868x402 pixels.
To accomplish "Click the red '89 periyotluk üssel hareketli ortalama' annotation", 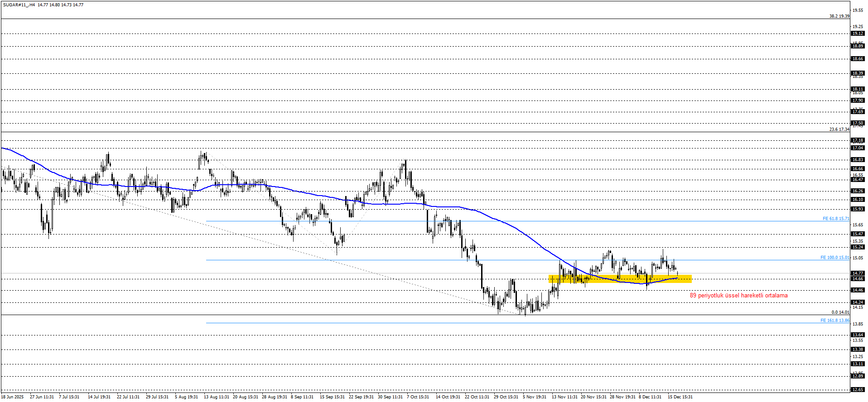I will (738, 296).
